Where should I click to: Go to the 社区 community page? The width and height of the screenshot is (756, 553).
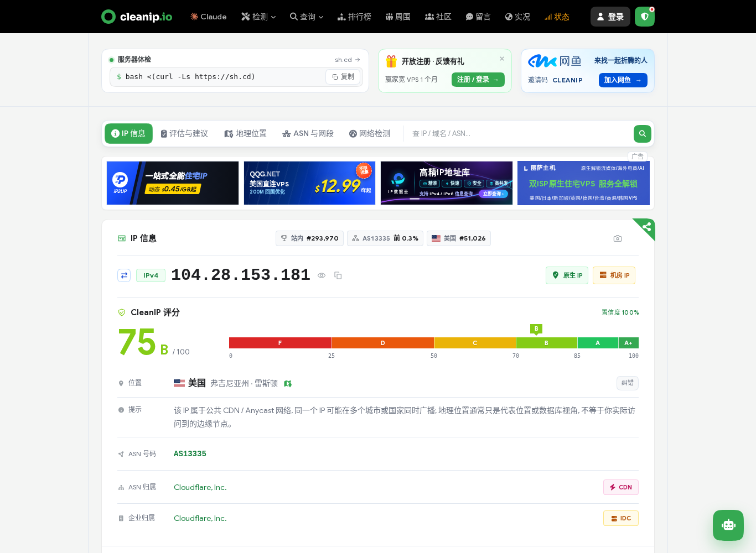point(438,17)
